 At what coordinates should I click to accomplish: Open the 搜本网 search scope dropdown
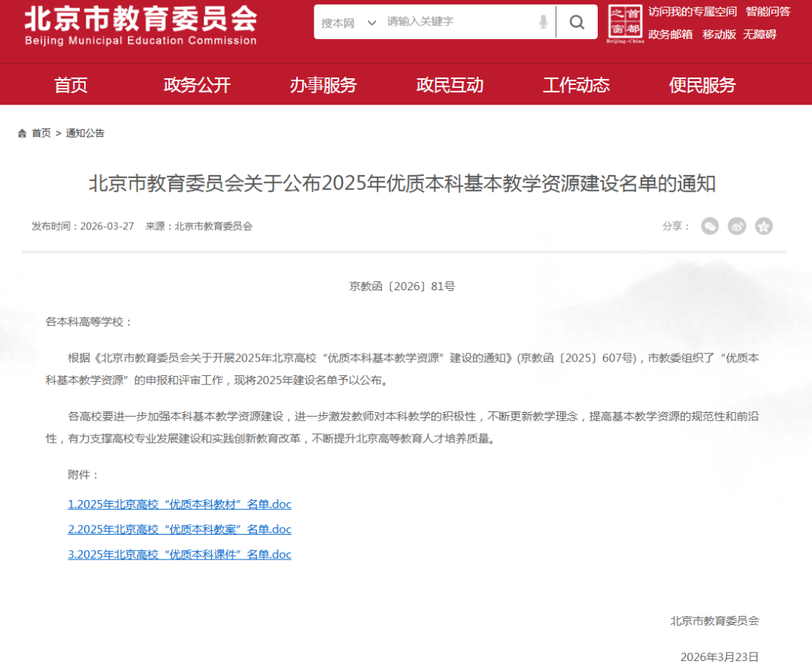coord(346,22)
